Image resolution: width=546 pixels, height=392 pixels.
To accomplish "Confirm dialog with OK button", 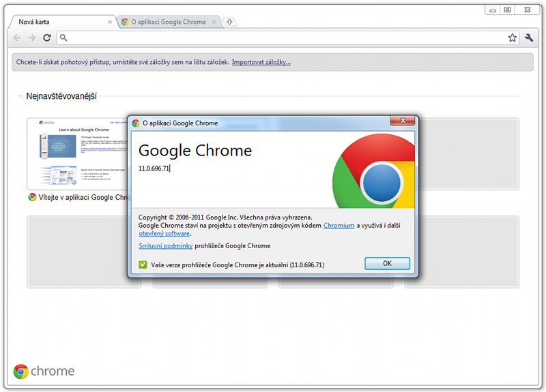I will (x=387, y=263).
